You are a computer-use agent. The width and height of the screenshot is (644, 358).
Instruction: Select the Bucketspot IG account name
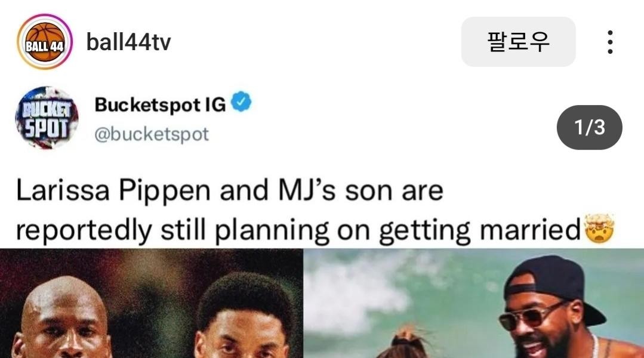pos(160,104)
